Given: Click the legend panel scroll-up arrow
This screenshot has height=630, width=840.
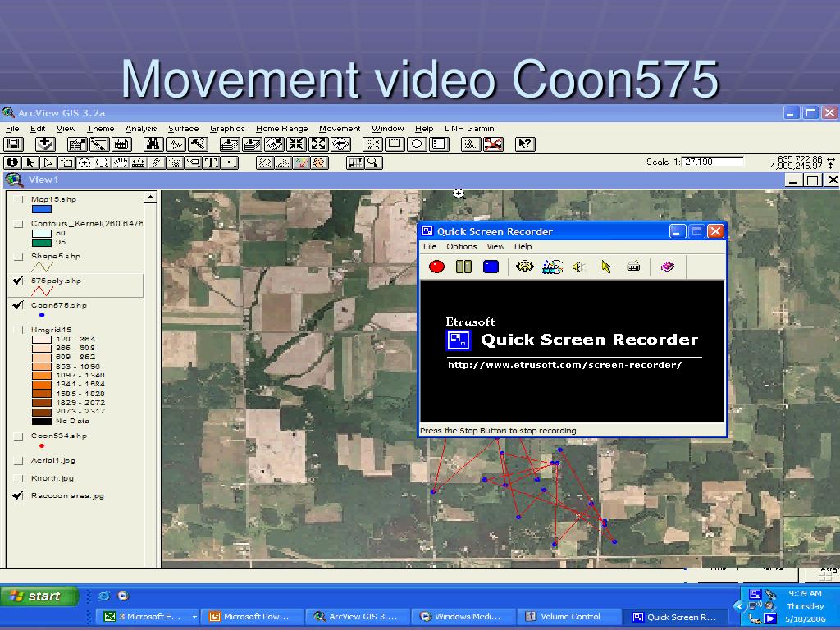Looking at the screenshot, I should pos(151,198).
